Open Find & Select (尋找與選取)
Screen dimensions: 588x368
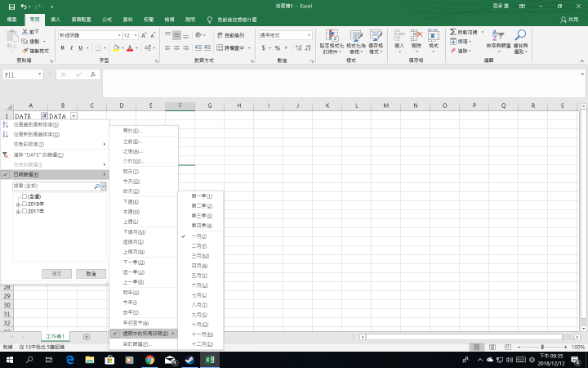pyautogui.click(x=520, y=41)
